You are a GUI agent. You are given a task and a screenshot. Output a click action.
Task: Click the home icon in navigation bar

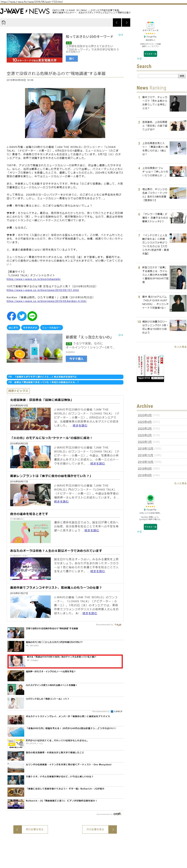(x=4, y=23)
